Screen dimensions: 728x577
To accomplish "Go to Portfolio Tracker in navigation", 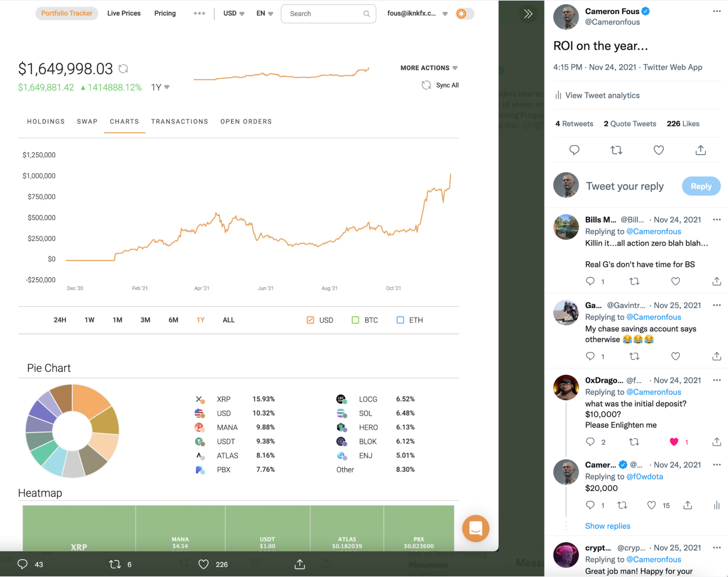I will (67, 13).
